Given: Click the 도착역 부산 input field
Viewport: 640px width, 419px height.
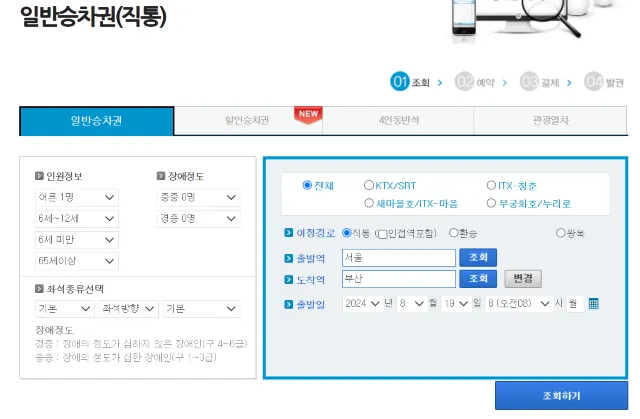Looking at the screenshot, I should (x=397, y=279).
